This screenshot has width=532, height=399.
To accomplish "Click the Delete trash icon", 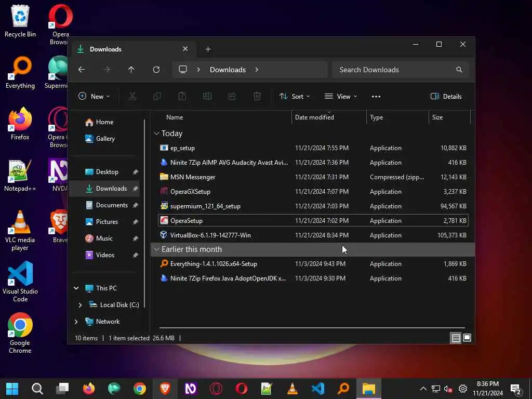I will pyautogui.click(x=257, y=96).
